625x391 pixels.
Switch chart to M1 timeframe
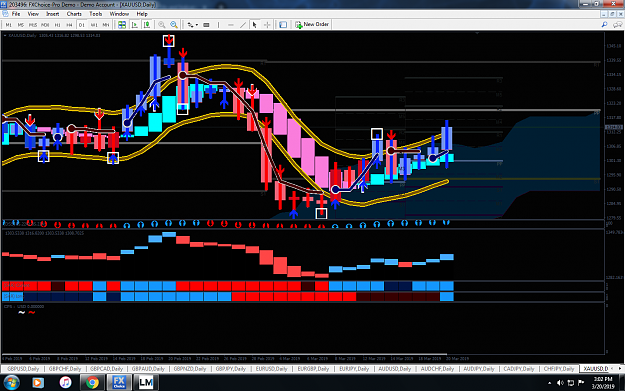point(8,25)
